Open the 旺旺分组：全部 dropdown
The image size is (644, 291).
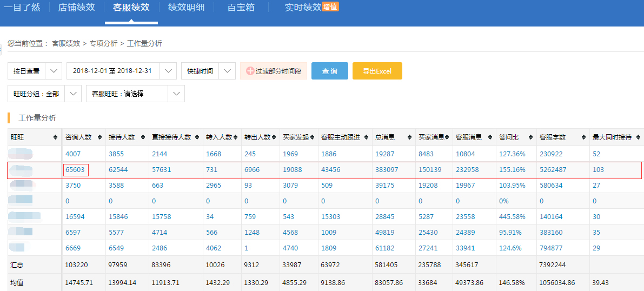coord(73,94)
